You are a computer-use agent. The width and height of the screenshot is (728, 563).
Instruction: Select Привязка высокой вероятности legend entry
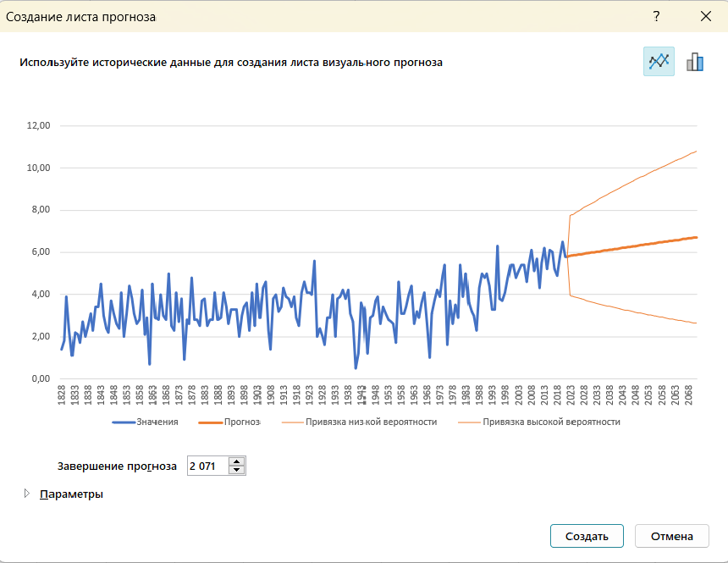[x=551, y=422]
